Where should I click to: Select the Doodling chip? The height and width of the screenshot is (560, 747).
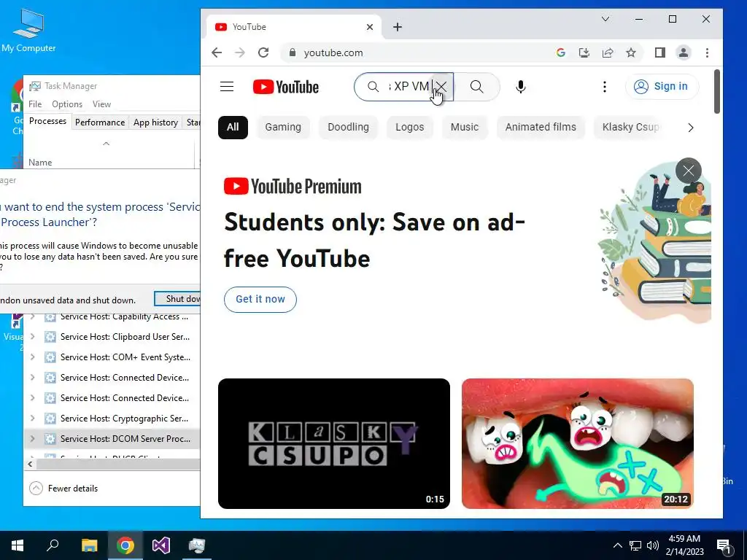coord(348,127)
